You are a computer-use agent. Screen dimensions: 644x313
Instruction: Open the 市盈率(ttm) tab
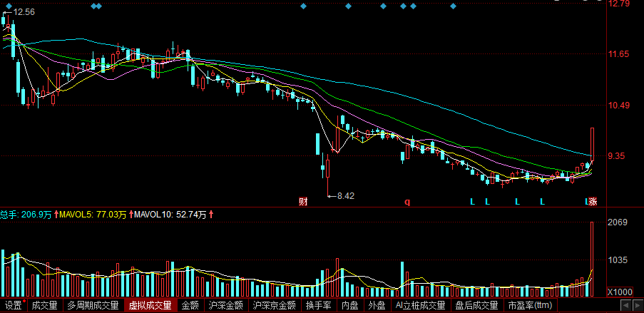pos(530,306)
